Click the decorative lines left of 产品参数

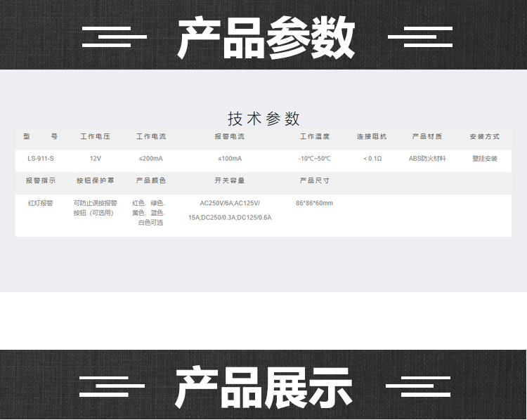(115, 37)
